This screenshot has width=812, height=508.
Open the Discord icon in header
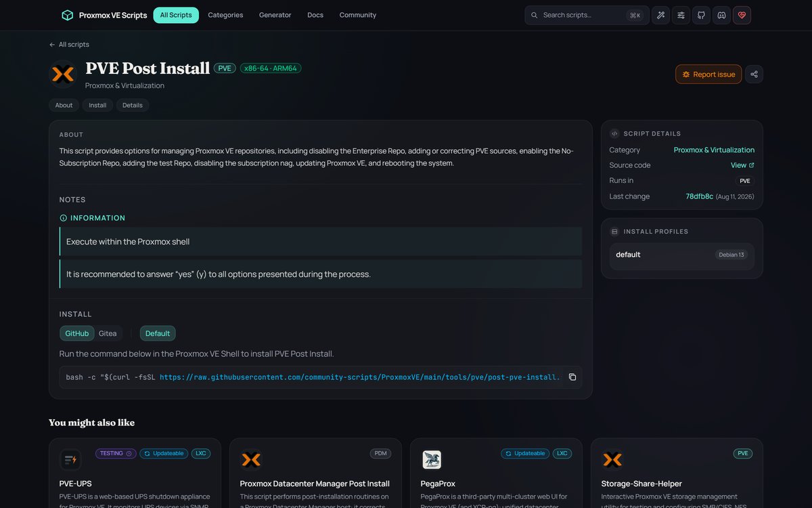(721, 15)
